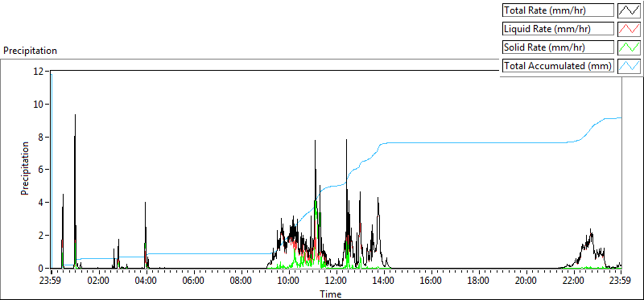Select the Total Rate (mm/hr) legend label

click(559, 10)
